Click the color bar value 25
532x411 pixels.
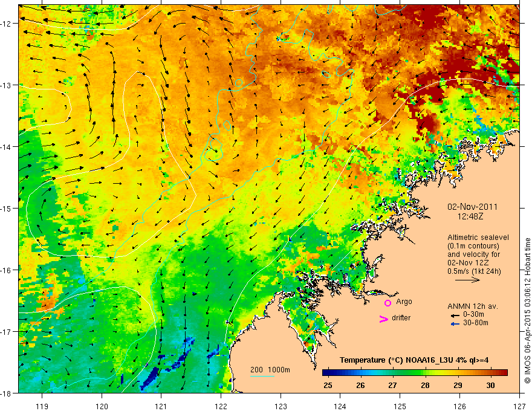328,385
